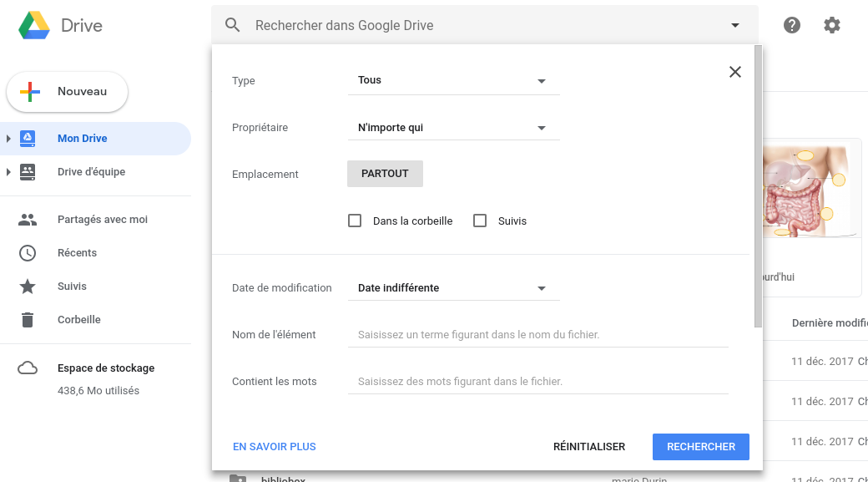
Task: Select the Partagés avec moi people icon
Action: [x=28, y=219]
